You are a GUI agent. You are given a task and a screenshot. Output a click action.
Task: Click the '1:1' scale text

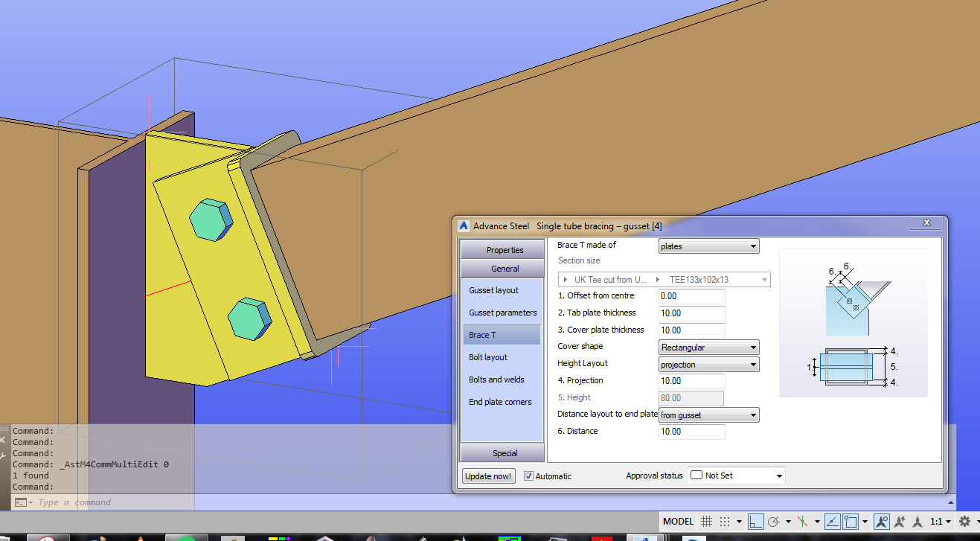click(937, 522)
